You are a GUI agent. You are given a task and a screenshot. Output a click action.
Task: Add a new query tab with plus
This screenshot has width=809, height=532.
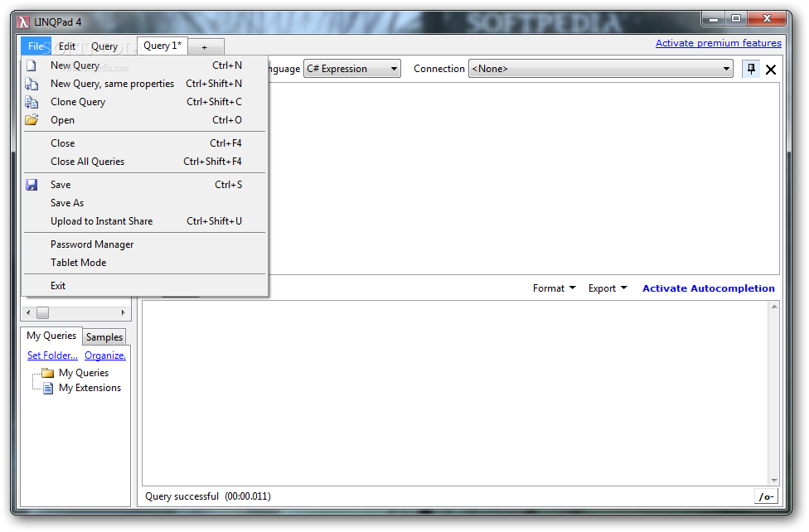pyautogui.click(x=205, y=47)
